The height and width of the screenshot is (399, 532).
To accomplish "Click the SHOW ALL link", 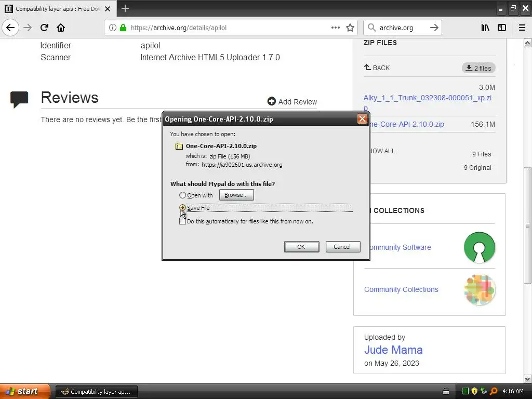I will pos(382,151).
